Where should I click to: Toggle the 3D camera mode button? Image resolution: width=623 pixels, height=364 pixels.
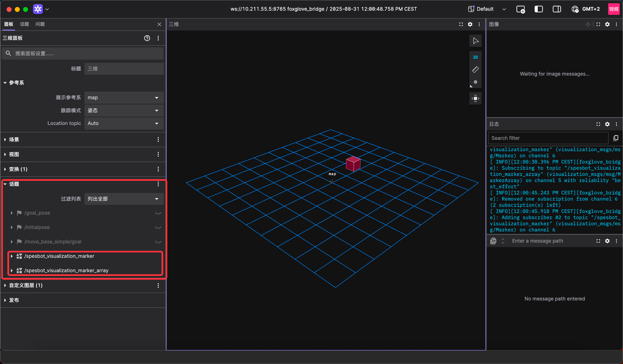coord(475,57)
